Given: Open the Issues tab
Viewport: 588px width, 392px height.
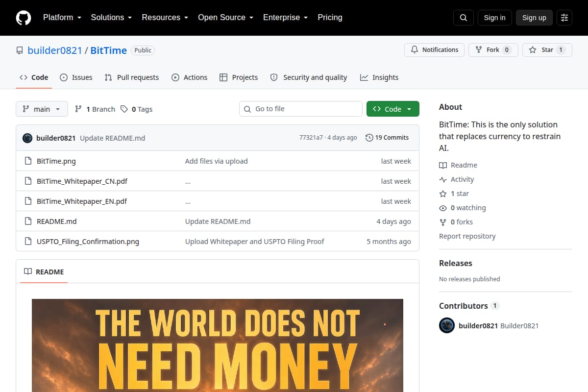Looking at the screenshot, I should (76, 77).
